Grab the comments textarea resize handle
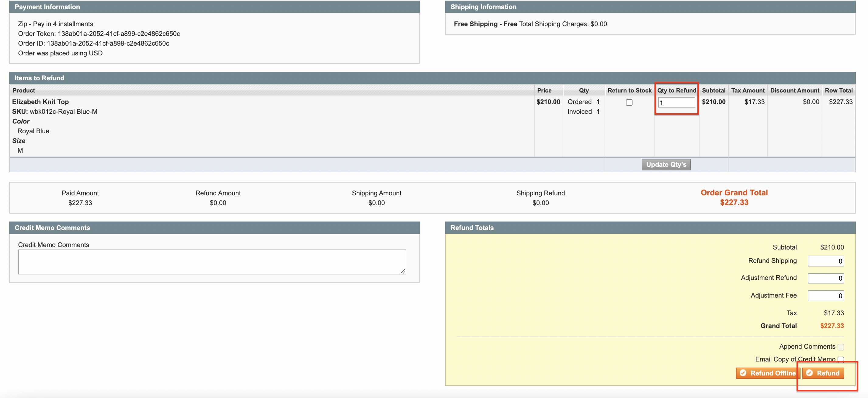The image size is (868, 398). coord(403,271)
